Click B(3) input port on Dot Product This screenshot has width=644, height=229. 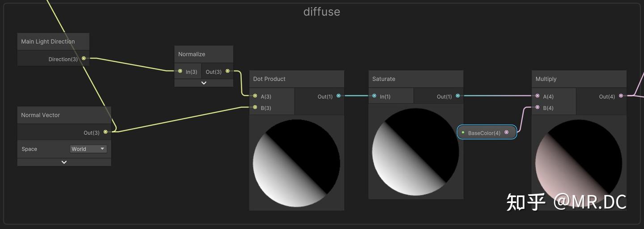(255, 107)
